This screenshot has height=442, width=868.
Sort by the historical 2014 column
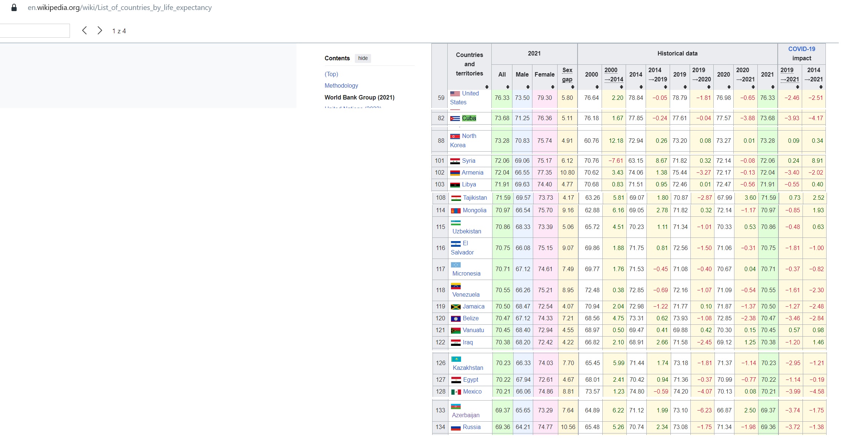[641, 87]
